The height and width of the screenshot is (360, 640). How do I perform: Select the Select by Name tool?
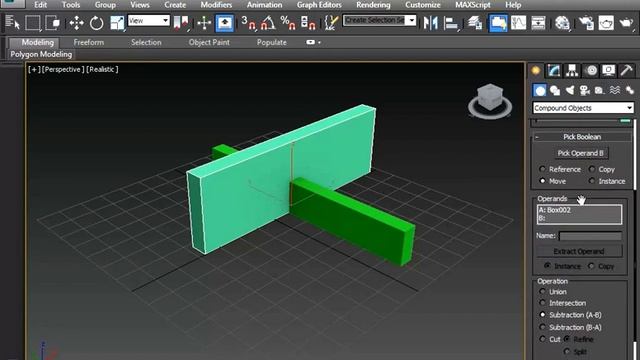(12, 22)
